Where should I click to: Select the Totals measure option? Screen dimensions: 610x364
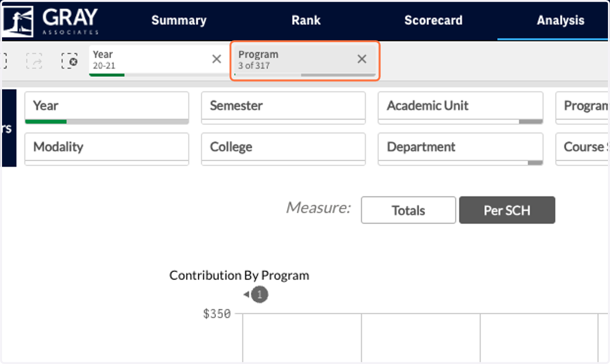point(409,210)
